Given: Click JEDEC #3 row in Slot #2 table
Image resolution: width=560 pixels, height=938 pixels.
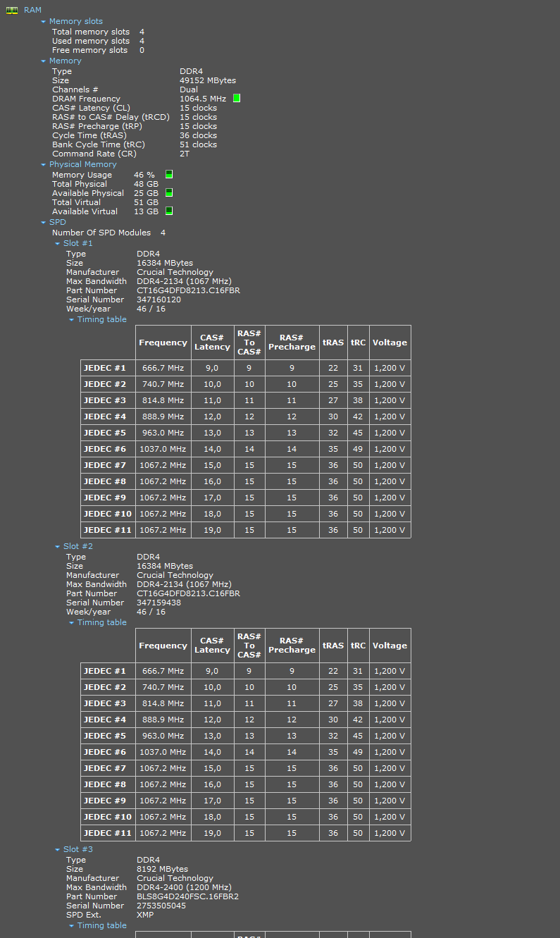Looking at the screenshot, I should pos(246,703).
